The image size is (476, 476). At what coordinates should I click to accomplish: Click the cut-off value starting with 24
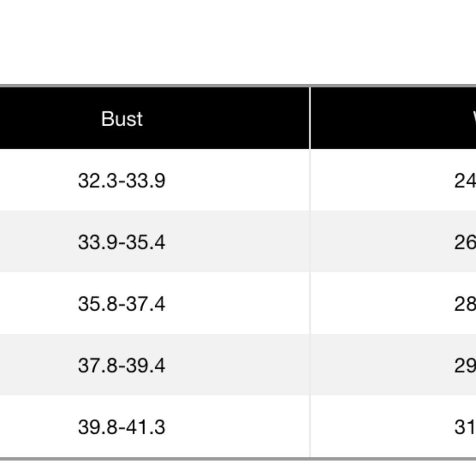[465, 181]
